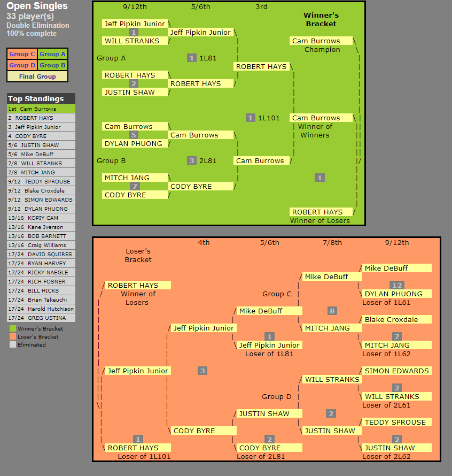452x476 pixels.
Task: Click match 8 badge in Group C
Action: (x=332, y=311)
